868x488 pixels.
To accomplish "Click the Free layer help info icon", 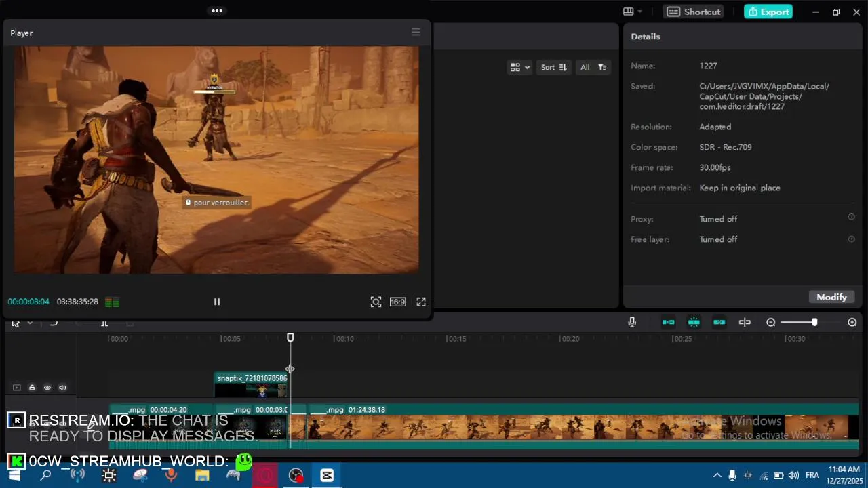I will pos(852,238).
